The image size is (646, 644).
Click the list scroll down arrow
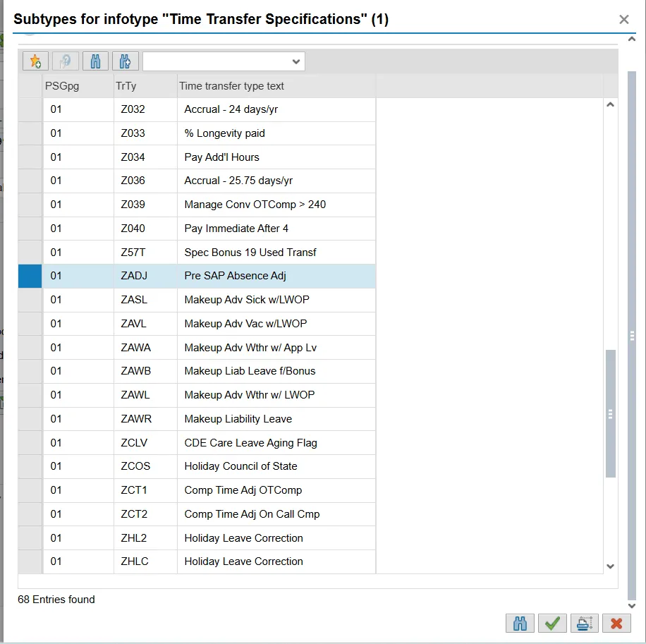pyautogui.click(x=611, y=566)
